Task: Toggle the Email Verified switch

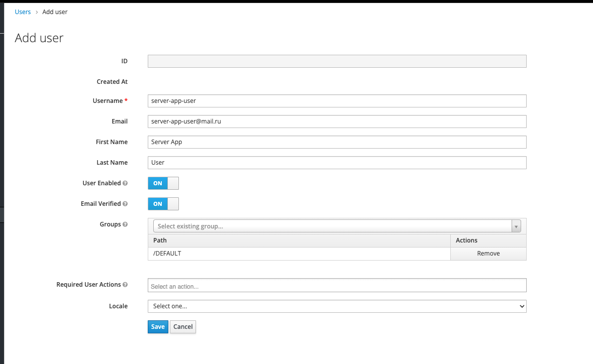Action: pos(163,204)
